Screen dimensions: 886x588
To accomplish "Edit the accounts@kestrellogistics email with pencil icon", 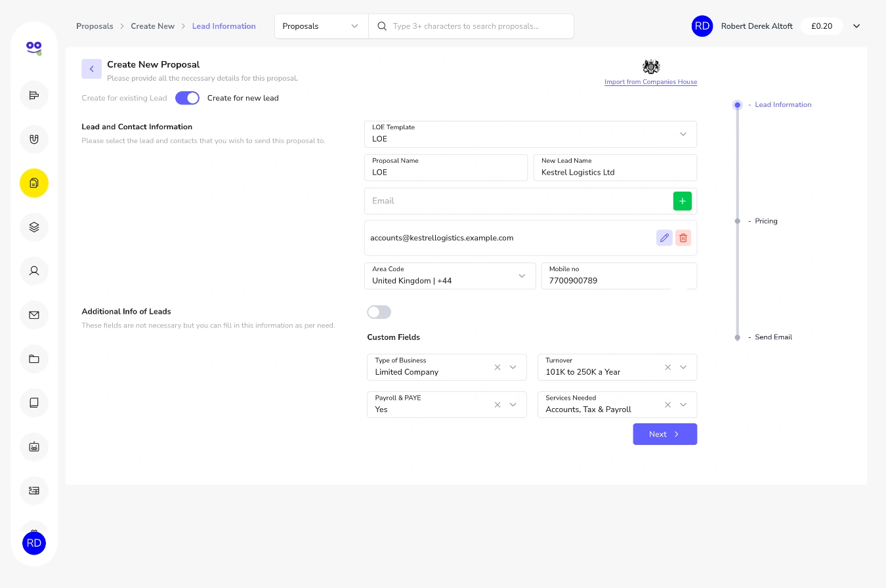I will pos(664,238).
